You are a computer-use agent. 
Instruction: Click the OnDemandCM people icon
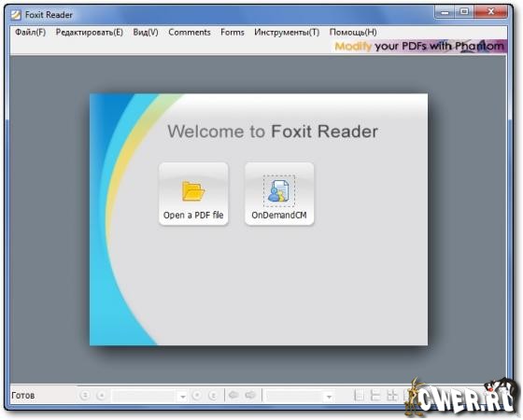click(279, 191)
